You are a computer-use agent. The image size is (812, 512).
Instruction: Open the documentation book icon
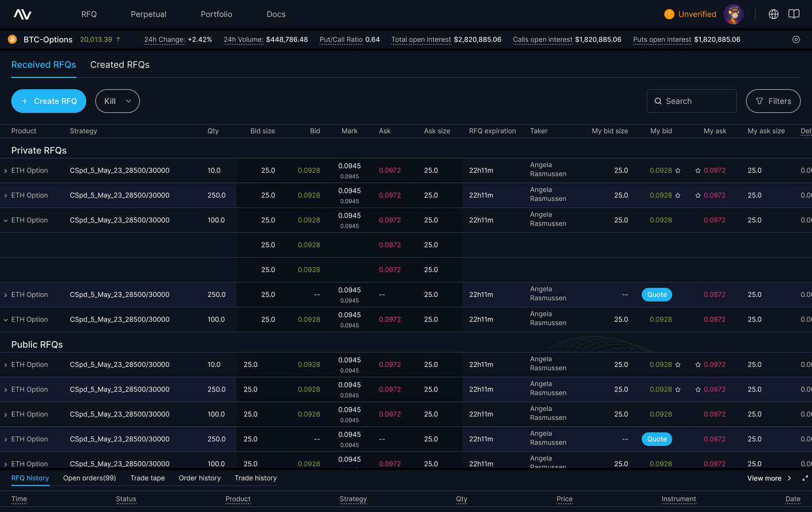[x=793, y=14]
